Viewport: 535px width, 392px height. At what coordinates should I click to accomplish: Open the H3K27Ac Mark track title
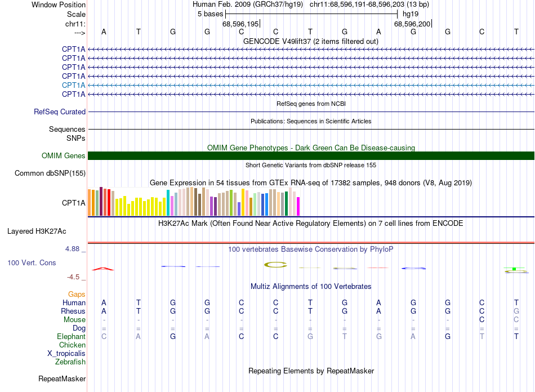[x=311, y=224]
